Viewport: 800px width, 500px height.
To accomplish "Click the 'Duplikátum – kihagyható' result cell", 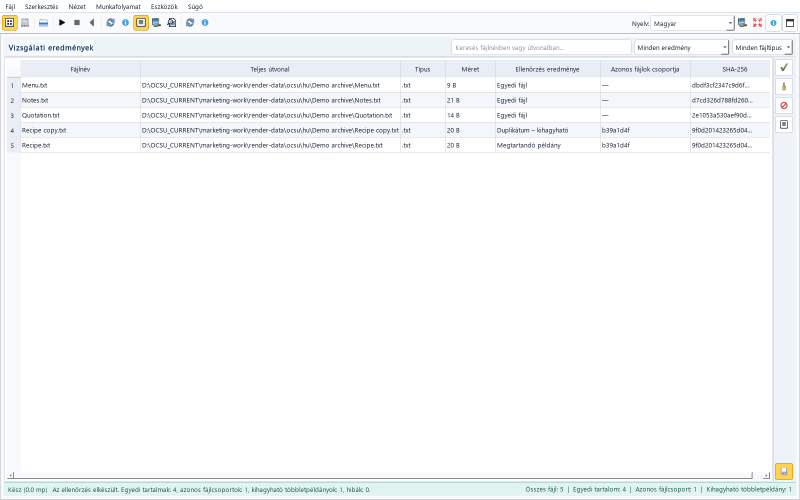I will pos(547,130).
